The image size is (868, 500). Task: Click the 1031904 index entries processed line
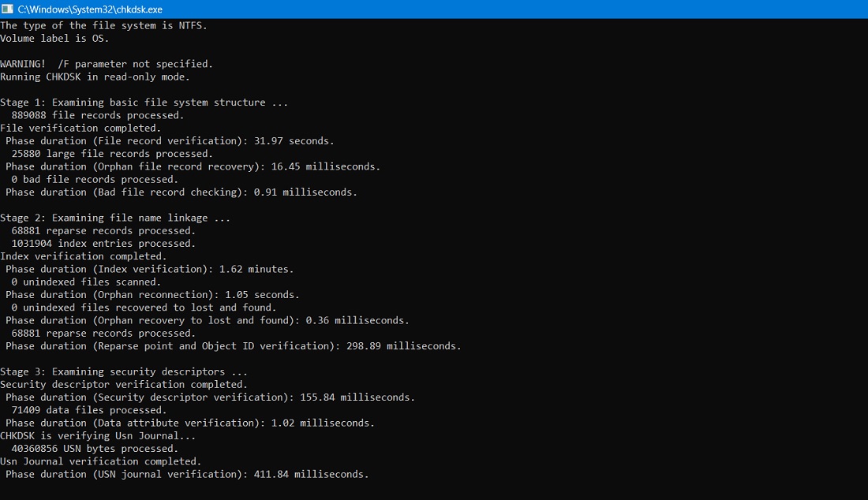(100, 243)
